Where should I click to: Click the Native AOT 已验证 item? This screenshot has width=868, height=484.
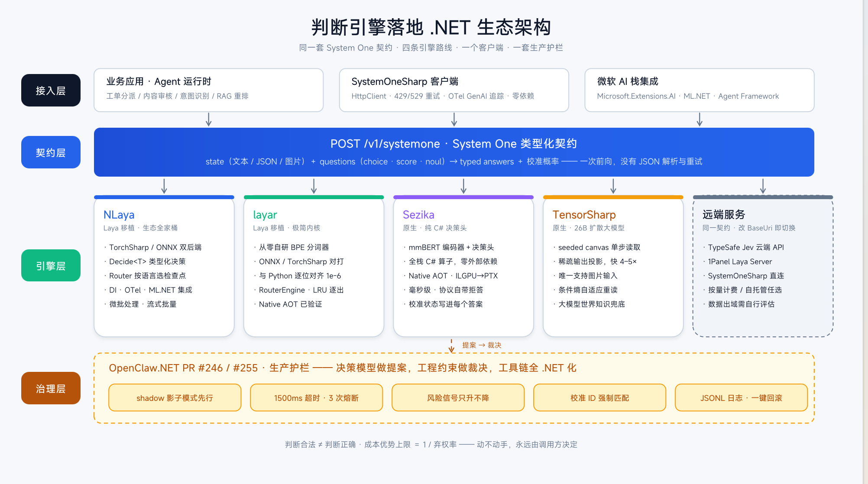pos(290,304)
